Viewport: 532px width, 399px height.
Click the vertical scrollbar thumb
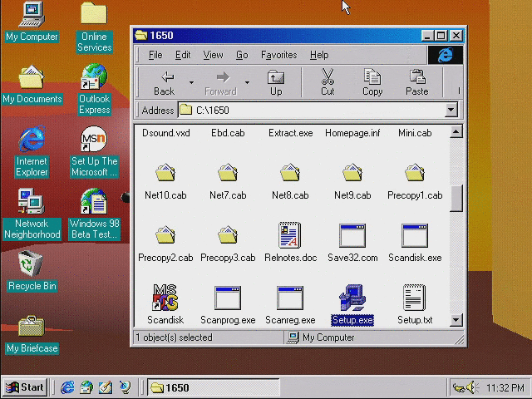tap(456, 199)
